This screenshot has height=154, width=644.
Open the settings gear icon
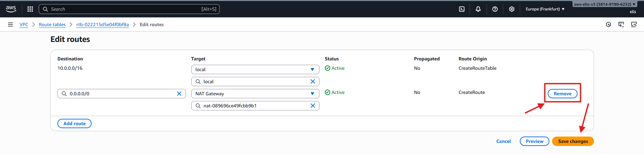511,9
